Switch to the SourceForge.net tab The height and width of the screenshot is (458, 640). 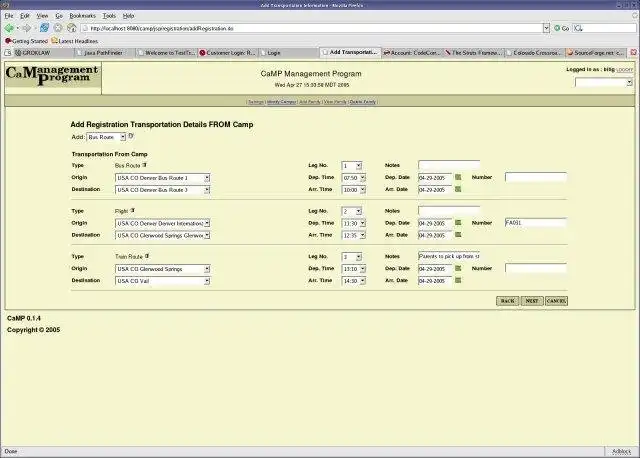coord(596,53)
